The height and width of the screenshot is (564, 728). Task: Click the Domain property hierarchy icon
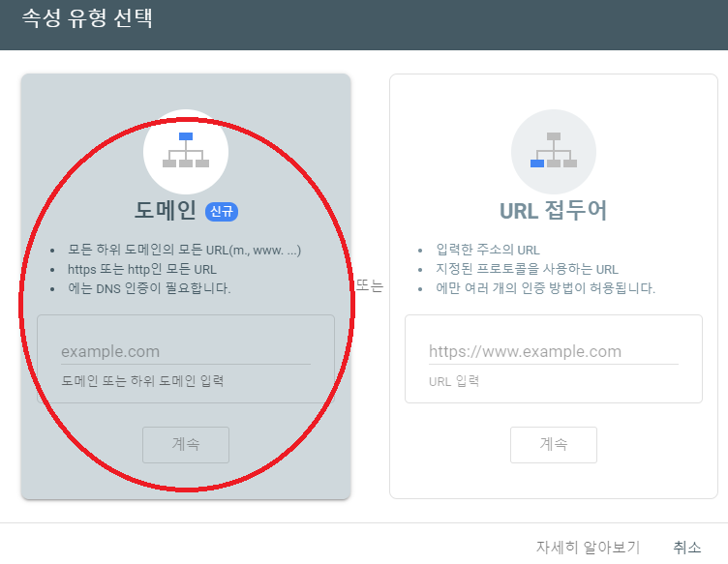click(186, 151)
